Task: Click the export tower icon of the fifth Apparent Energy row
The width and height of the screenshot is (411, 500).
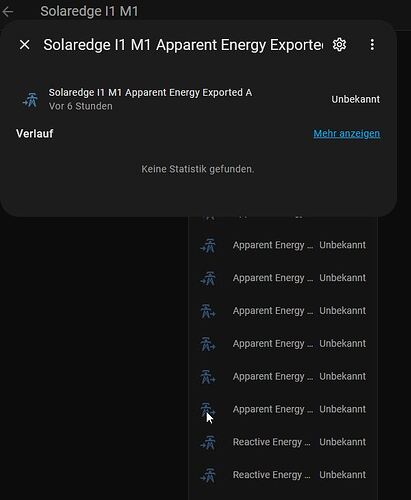Action: 208,377
